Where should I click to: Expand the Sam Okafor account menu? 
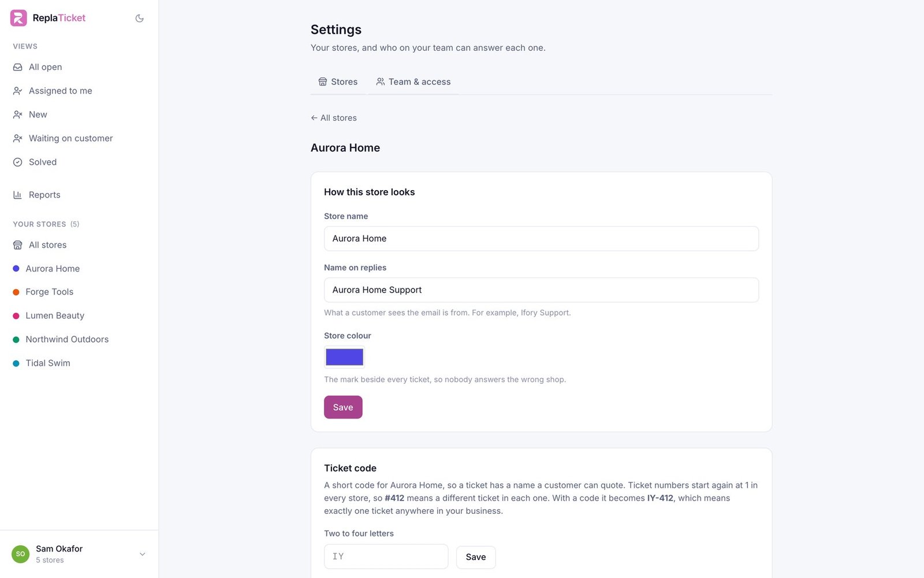point(79,554)
